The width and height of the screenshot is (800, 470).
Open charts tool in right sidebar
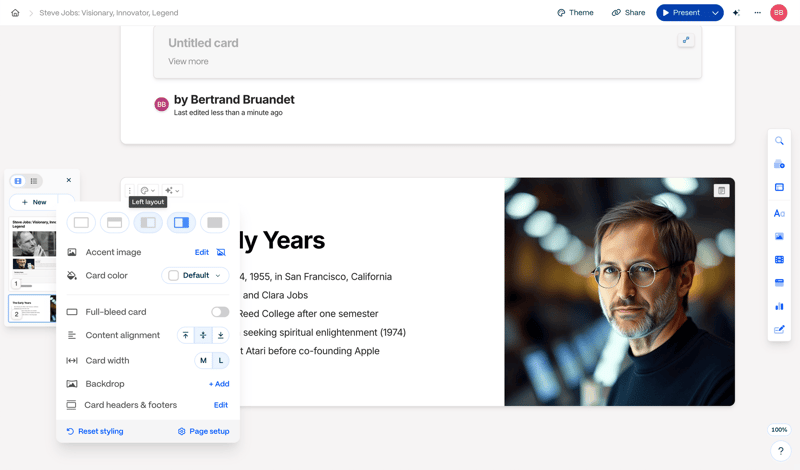pyautogui.click(x=779, y=306)
